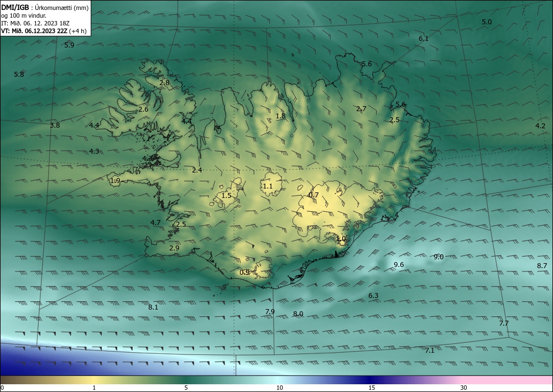Click the map value 3.8
The height and width of the screenshot is (392, 553).
(55, 125)
